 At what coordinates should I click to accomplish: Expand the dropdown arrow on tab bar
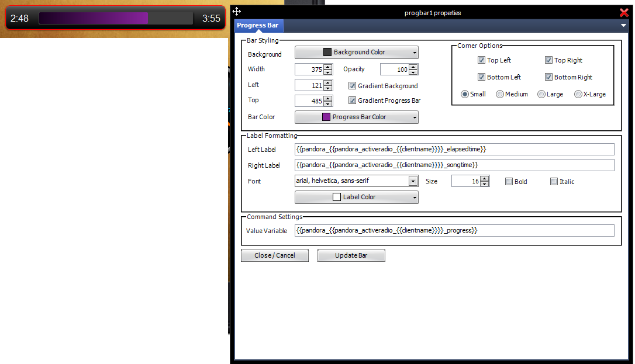(x=624, y=26)
